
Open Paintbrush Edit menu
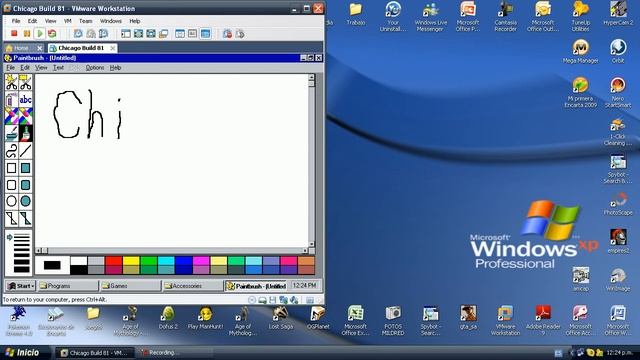(25, 68)
